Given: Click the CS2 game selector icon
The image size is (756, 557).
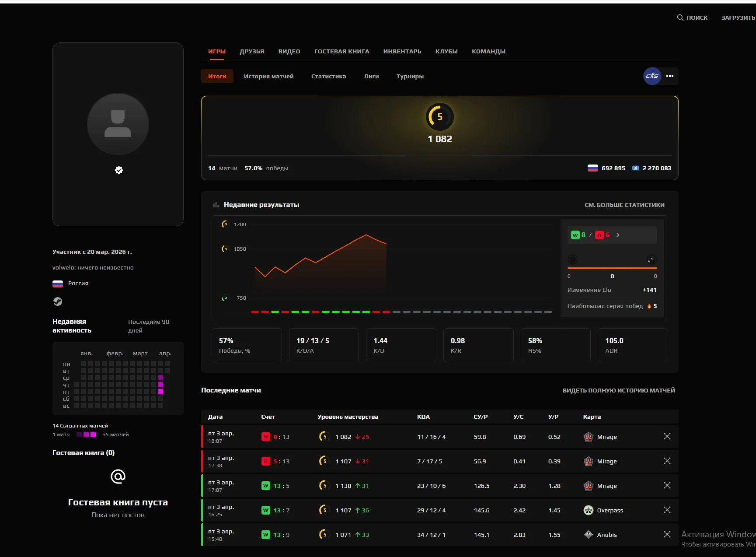Looking at the screenshot, I should point(652,76).
